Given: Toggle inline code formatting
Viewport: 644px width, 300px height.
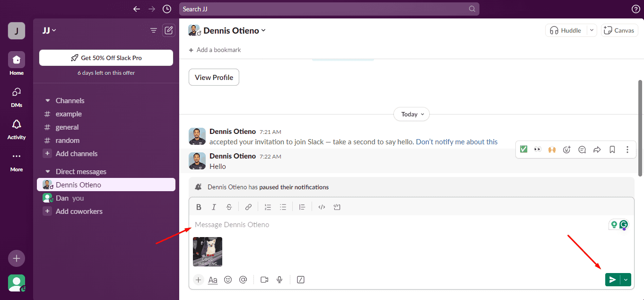Looking at the screenshot, I should pyautogui.click(x=322, y=207).
